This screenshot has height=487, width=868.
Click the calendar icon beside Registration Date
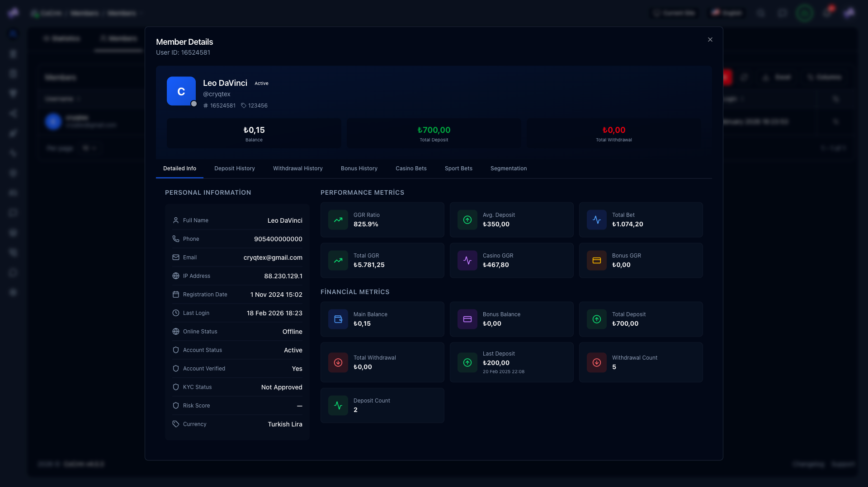176,295
